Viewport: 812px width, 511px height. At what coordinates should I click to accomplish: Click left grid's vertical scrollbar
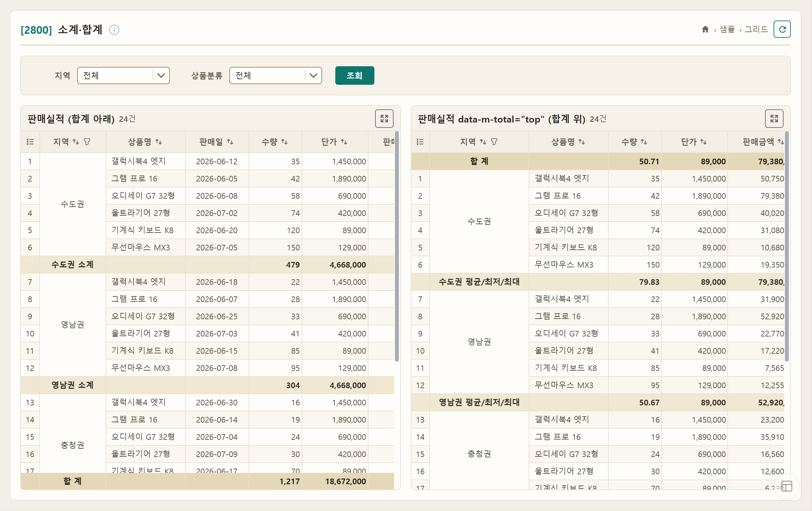tap(397, 246)
